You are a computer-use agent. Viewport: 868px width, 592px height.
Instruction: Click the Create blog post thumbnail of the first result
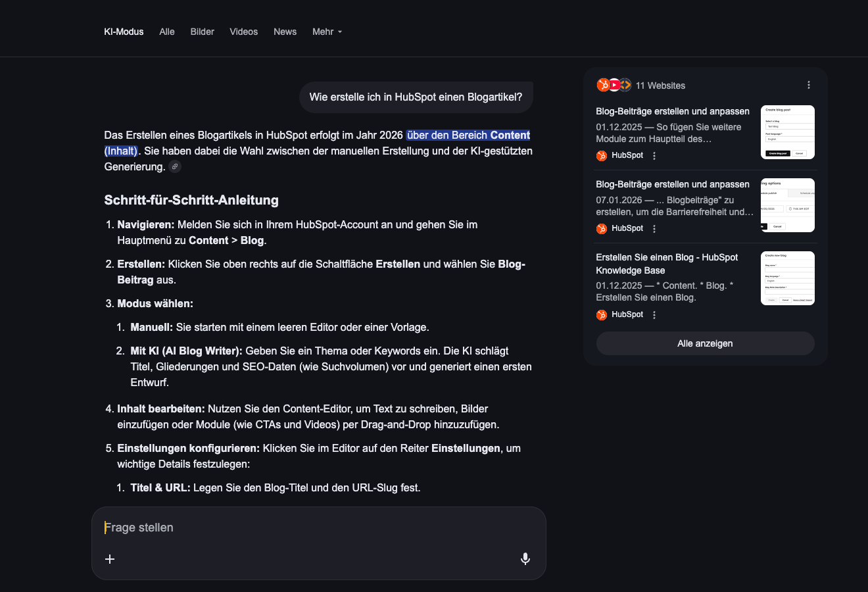[x=787, y=132]
